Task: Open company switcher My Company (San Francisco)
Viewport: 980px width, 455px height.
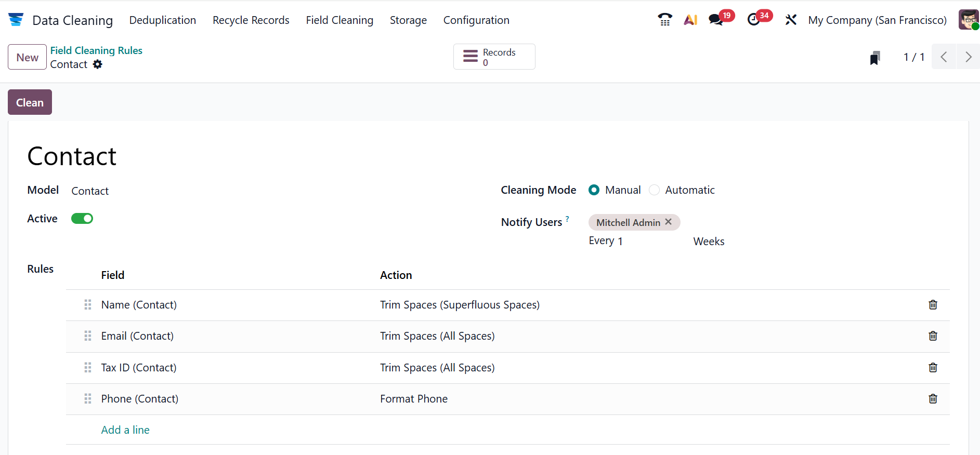Action: (x=877, y=20)
